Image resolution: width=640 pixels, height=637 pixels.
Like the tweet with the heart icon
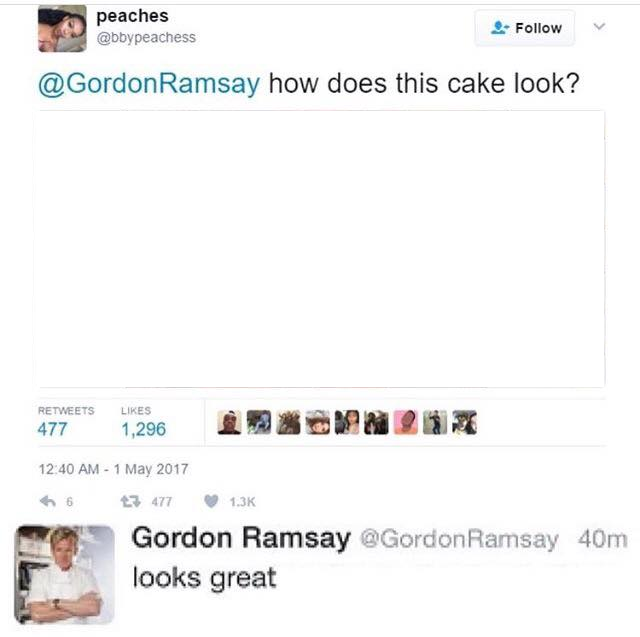click(x=211, y=501)
